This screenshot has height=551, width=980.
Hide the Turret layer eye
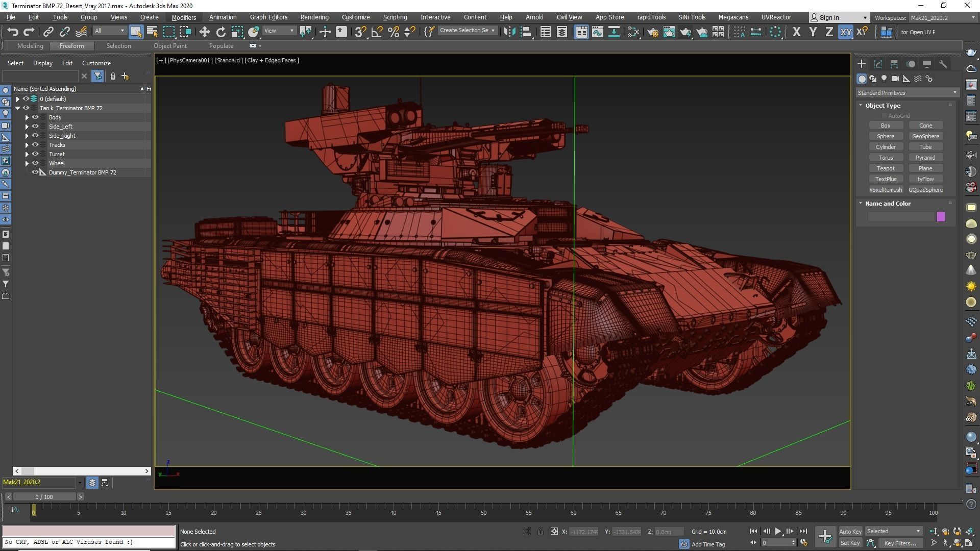(35, 154)
